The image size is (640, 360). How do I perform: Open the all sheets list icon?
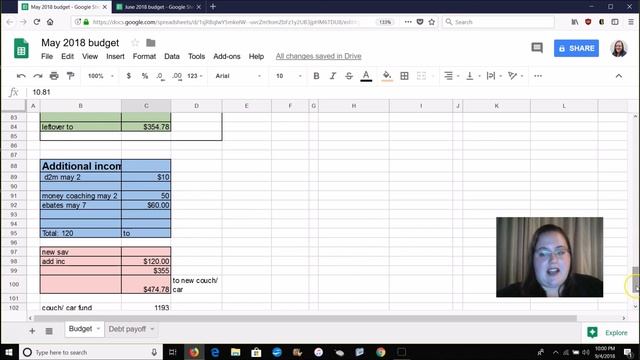point(49,331)
